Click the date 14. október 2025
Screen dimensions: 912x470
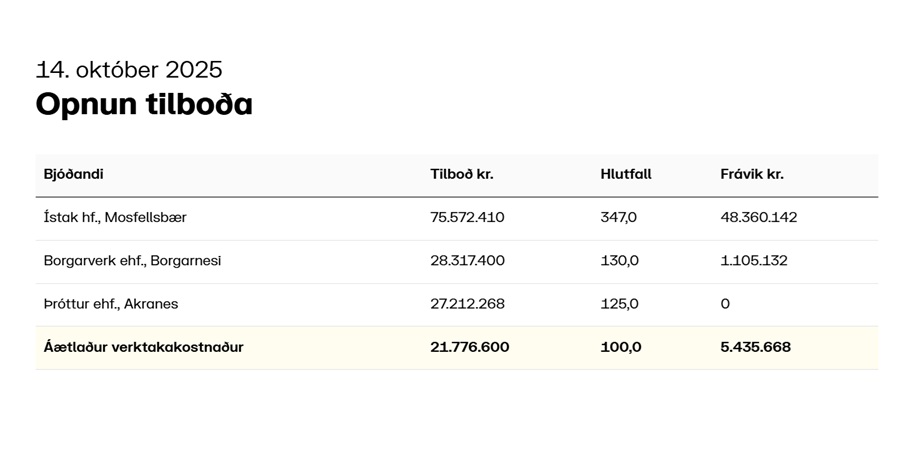[x=129, y=70]
